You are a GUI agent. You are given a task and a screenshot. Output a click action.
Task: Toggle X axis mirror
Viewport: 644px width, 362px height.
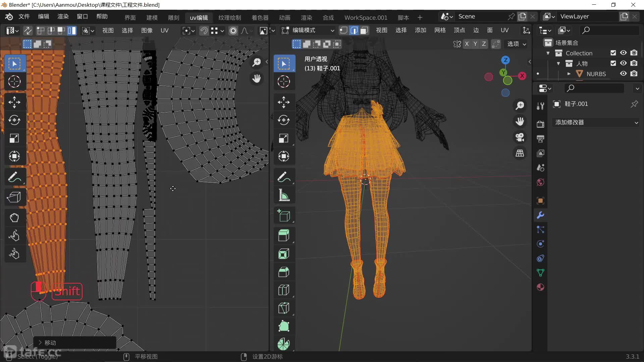point(467,44)
